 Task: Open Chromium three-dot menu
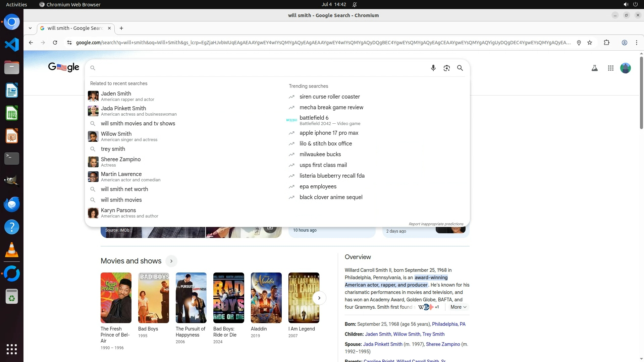coord(636,43)
